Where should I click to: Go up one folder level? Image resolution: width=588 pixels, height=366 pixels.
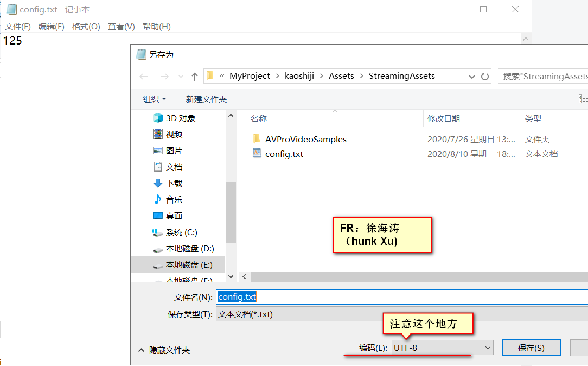click(x=194, y=76)
